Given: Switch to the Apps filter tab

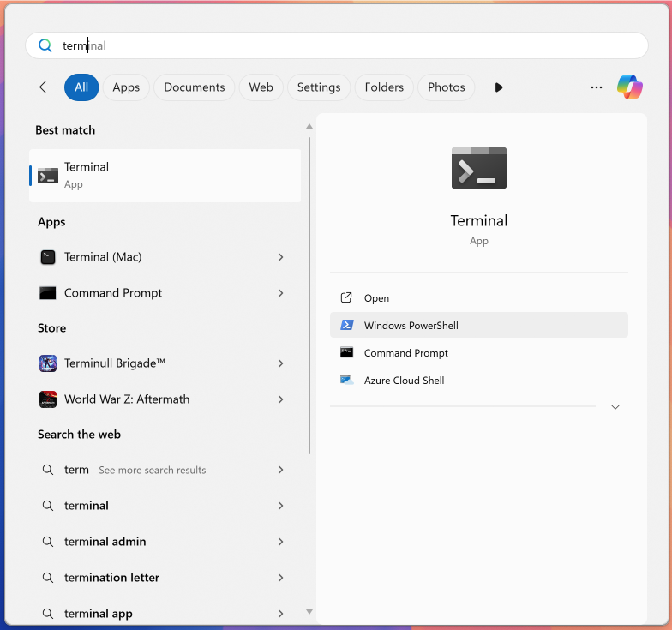Looking at the screenshot, I should click(126, 87).
